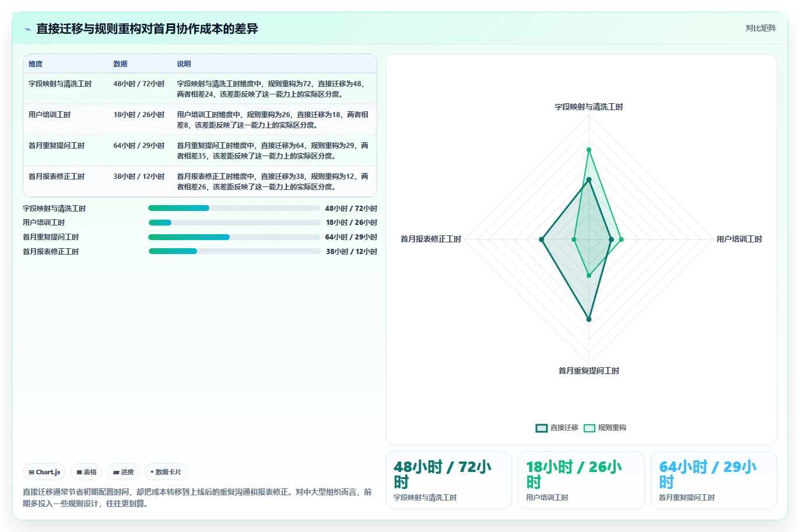Click table value 38小时 / 12小时
800x532 pixels.
click(139, 177)
